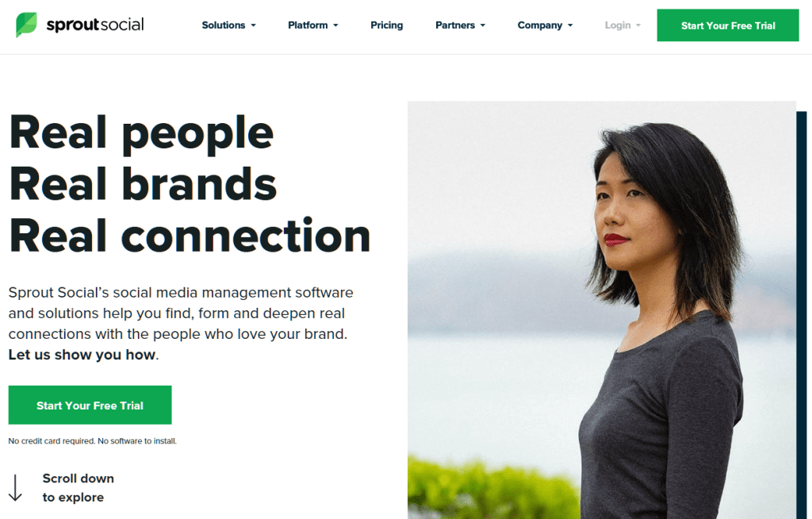Expand the Solutions dropdown caret
812x519 pixels.
point(253,25)
